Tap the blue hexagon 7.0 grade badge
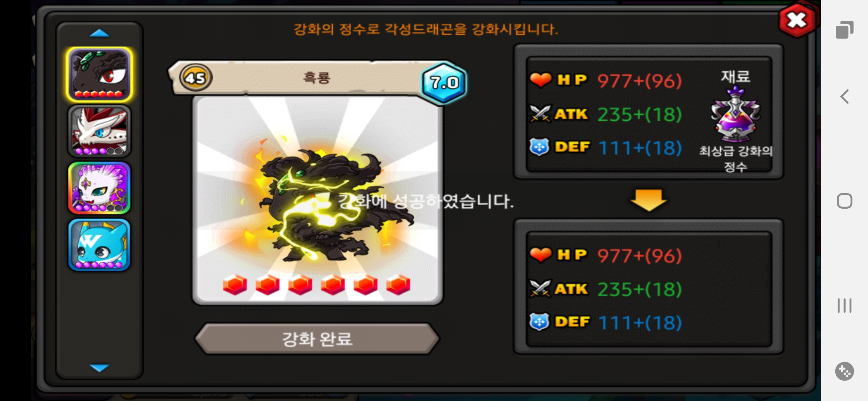 (x=444, y=82)
